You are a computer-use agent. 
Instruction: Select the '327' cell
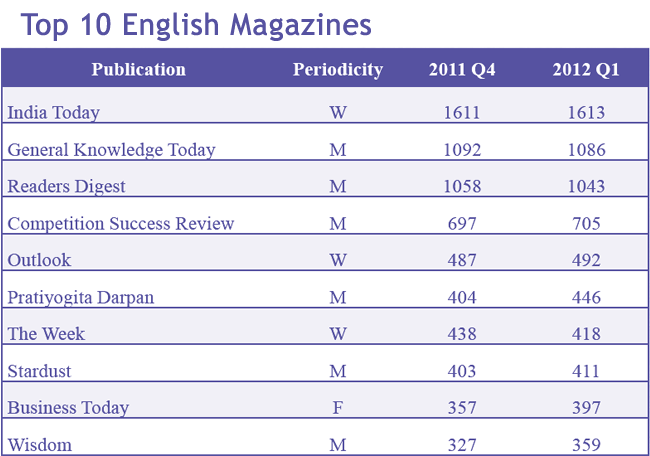click(x=462, y=445)
